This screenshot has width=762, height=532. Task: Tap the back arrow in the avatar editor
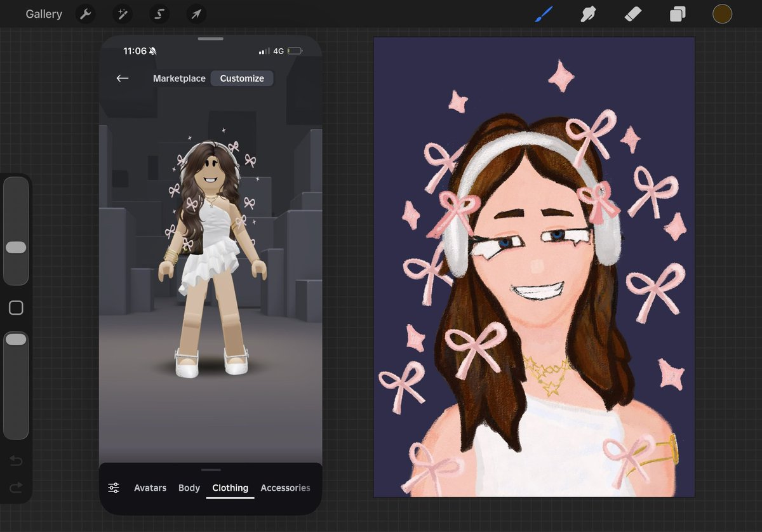point(123,78)
